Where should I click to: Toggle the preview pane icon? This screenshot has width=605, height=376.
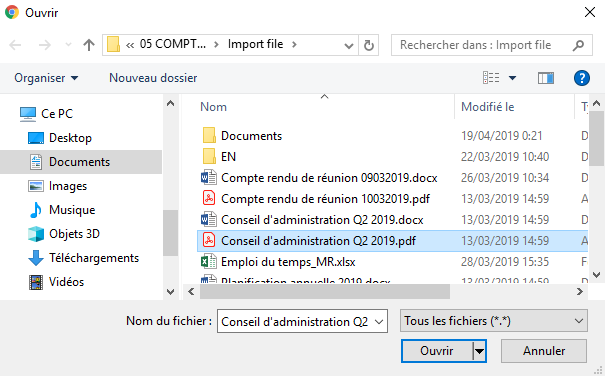point(546,78)
